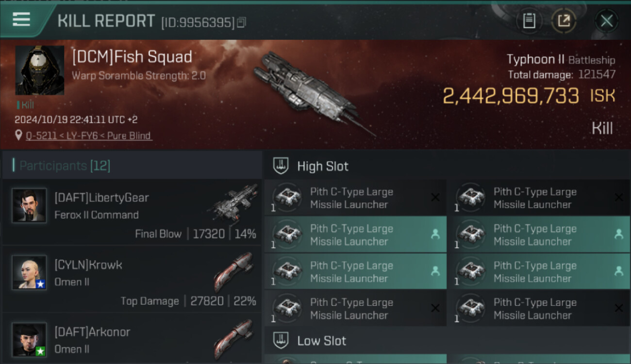Click Fish Squad pilot portrait
Viewport: 631px width, 364px height.
40,70
